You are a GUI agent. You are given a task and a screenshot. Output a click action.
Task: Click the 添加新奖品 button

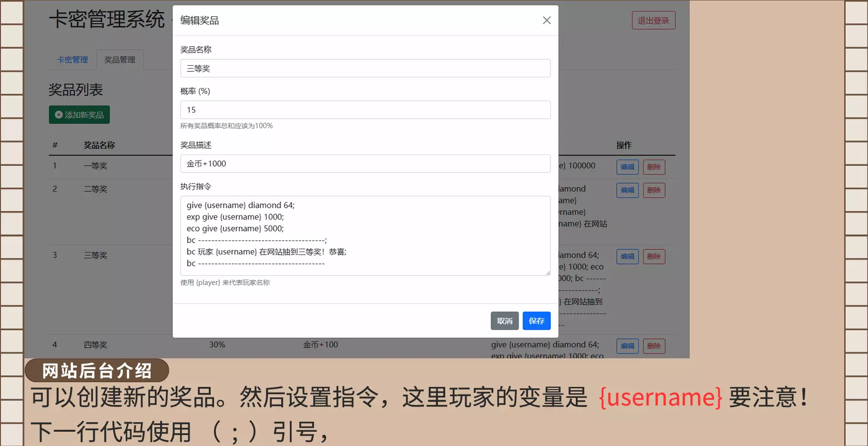(x=79, y=115)
